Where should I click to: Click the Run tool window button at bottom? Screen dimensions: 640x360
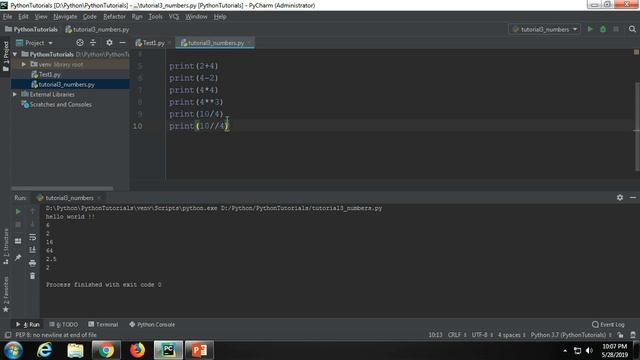(28, 324)
